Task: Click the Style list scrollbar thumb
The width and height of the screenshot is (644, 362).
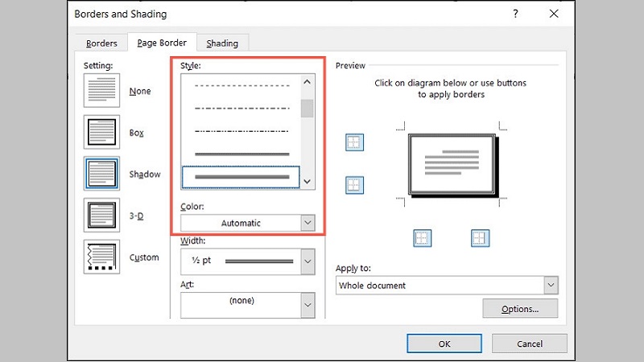Action: (x=308, y=109)
